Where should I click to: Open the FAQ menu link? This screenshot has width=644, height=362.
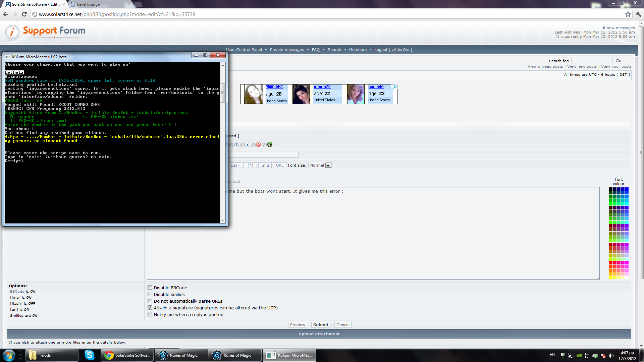316,50
